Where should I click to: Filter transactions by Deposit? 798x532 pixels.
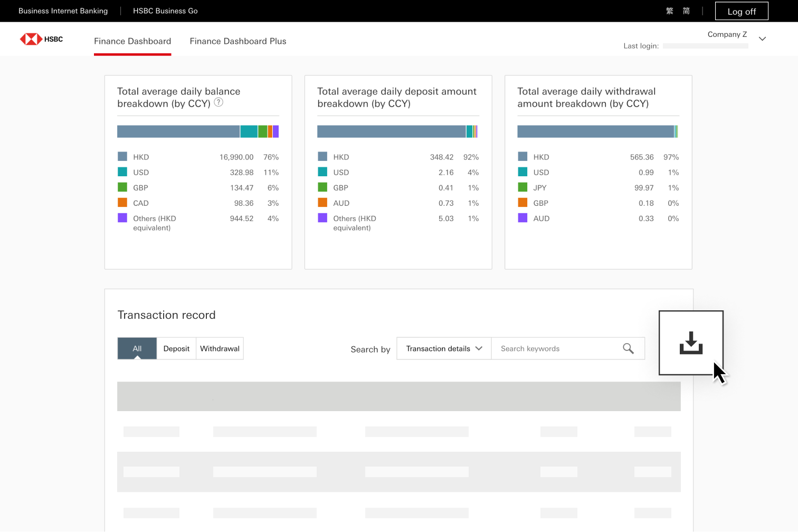click(176, 349)
